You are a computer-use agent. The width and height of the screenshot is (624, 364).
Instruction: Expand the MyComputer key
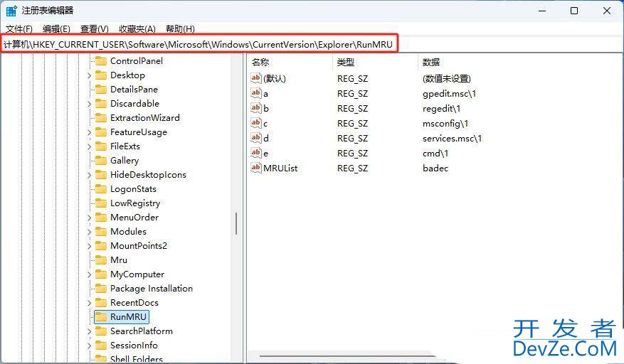[89, 274]
